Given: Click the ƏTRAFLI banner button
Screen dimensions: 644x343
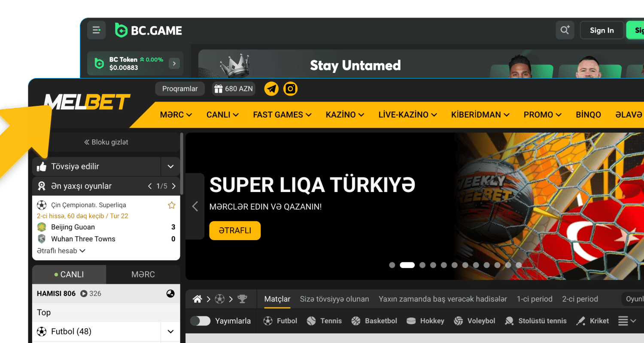Looking at the screenshot, I should point(235,231).
